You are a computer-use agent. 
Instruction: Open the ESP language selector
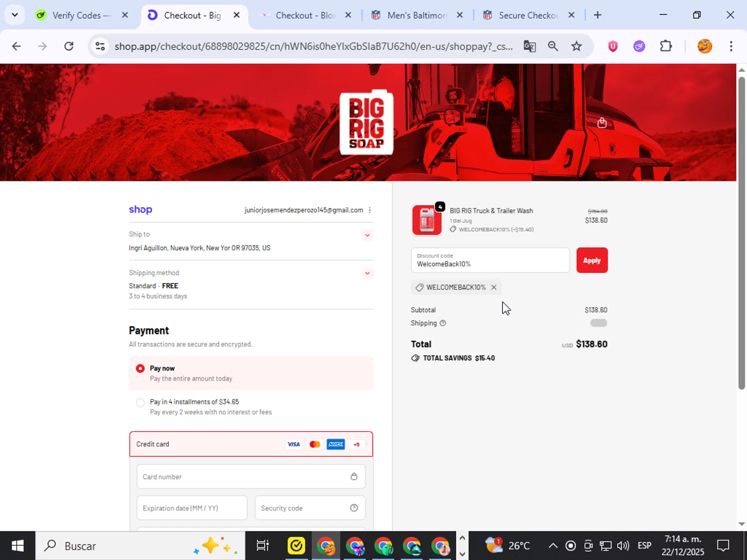pyautogui.click(x=644, y=546)
